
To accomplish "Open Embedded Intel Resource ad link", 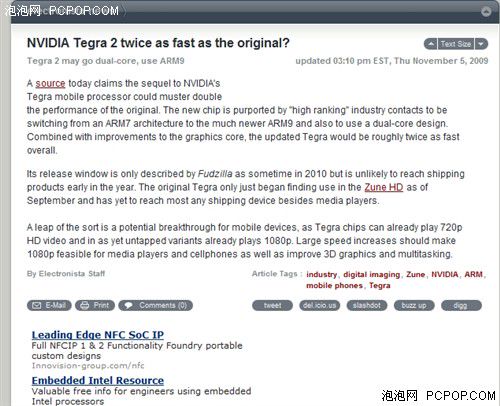I will coord(98,380).
